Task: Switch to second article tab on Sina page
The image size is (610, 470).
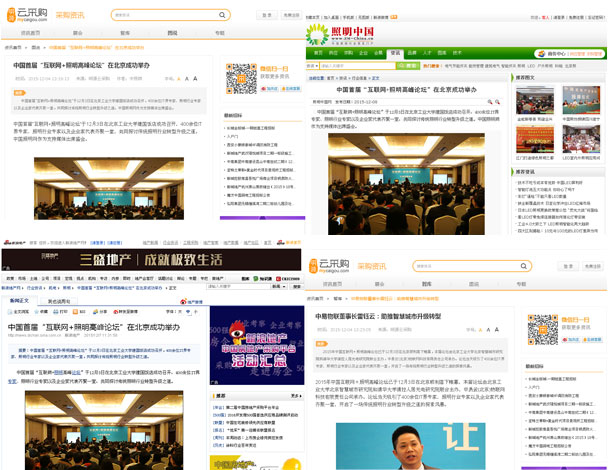Action: [x=59, y=301]
